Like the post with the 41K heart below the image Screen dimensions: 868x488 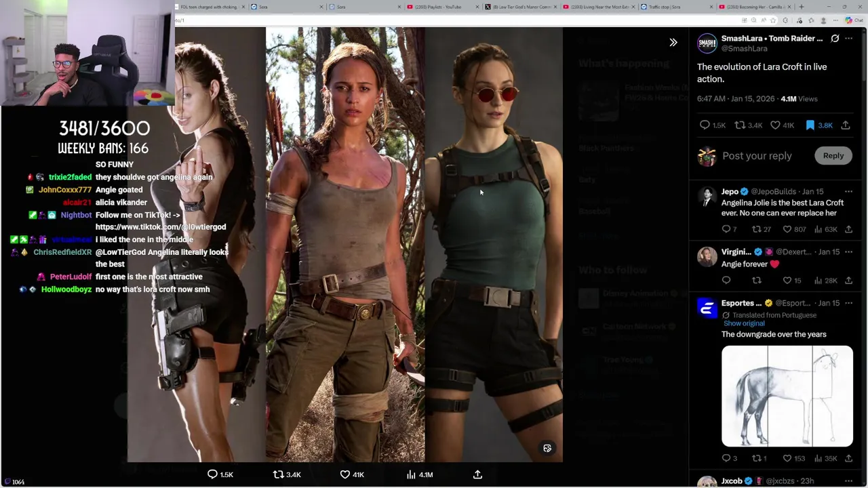[x=352, y=474]
